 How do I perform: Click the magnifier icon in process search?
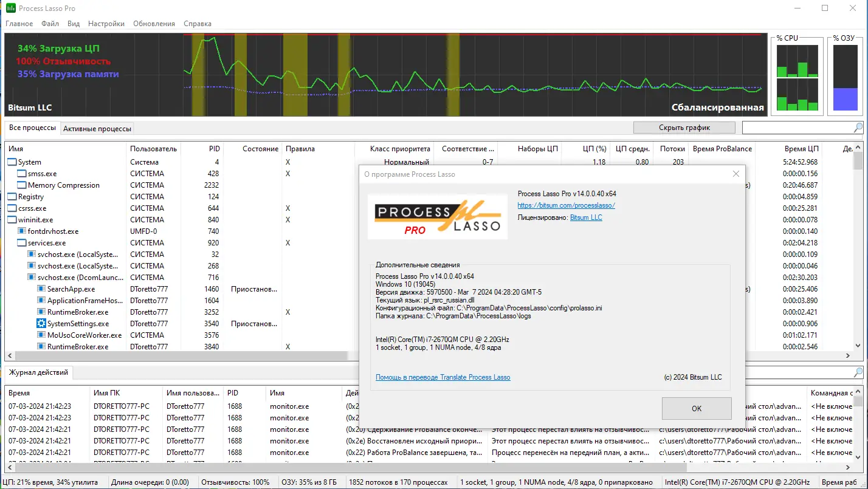pos(858,128)
